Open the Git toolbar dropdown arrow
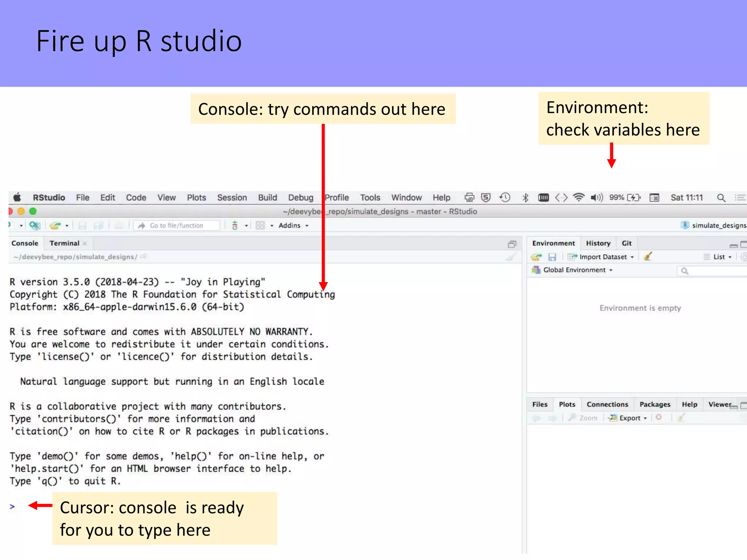Screen dimensions: 747x560 coord(247,226)
